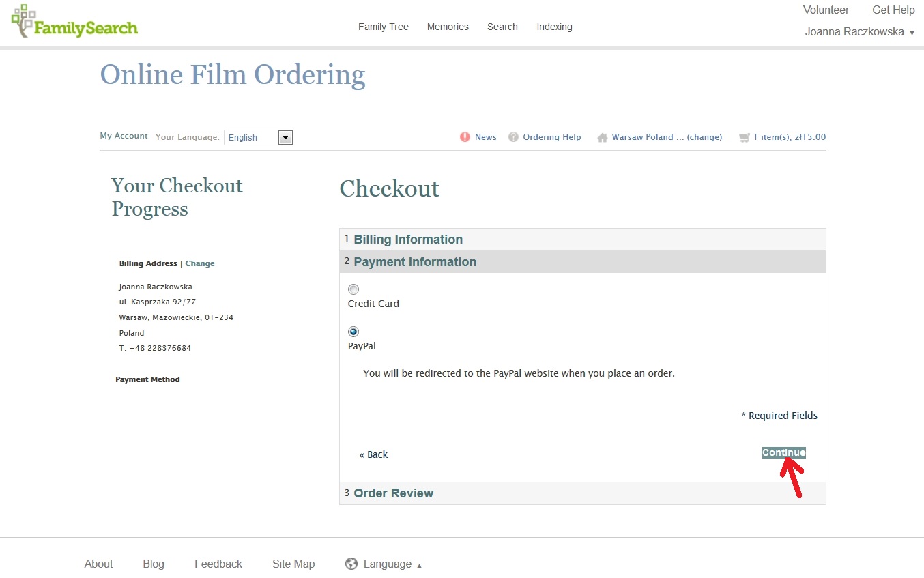Open the Order Review step header
This screenshot has height=578, width=924.
click(x=394, y=493)
